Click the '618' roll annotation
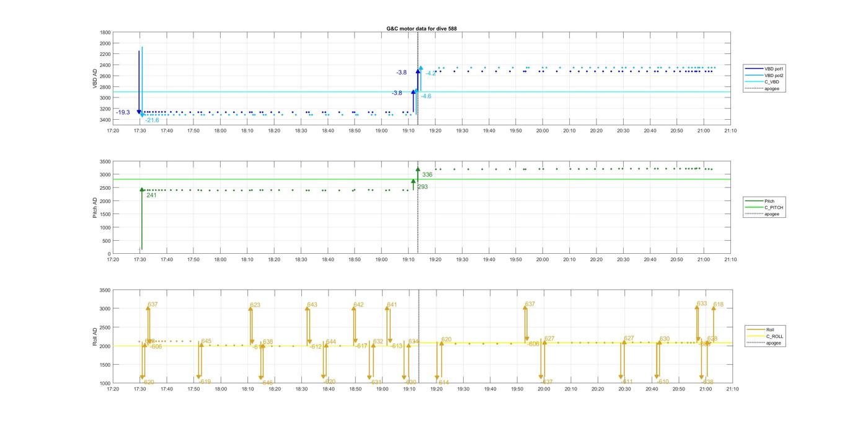868x430 pixels. click(719, 305)
